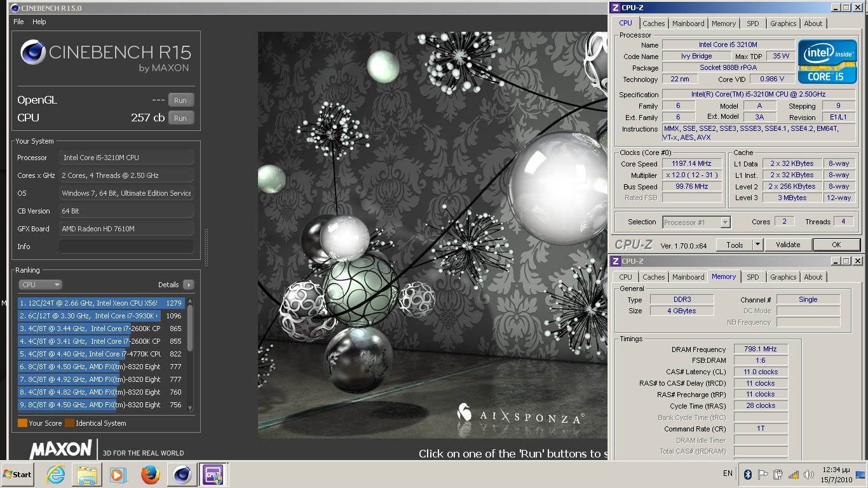Viewport: 868px width, 488px height.
Task: Select ranking entry 9 AMD FX-8320
Action: (x=102, y=405)
